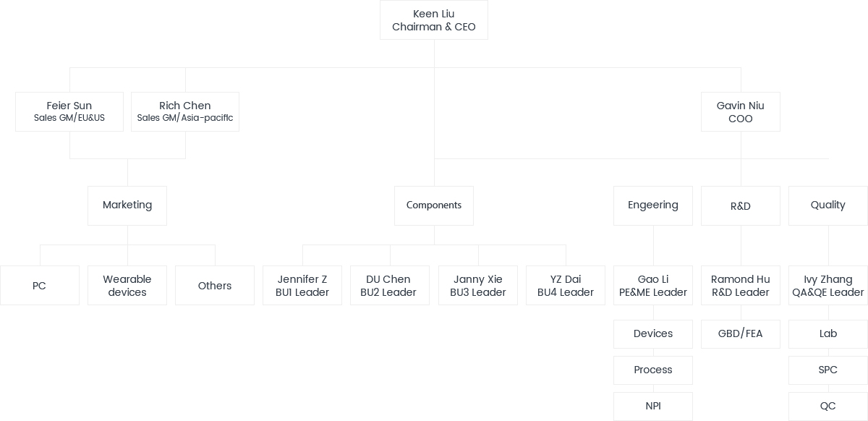Select the Others box under Marketing
Screen dimensions: 868x421
(215, 285)
